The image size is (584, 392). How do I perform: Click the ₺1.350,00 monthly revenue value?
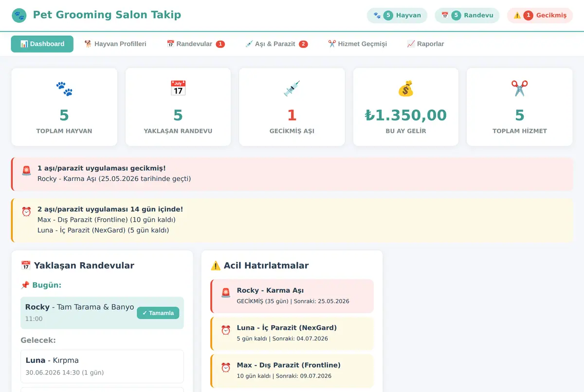406,115
